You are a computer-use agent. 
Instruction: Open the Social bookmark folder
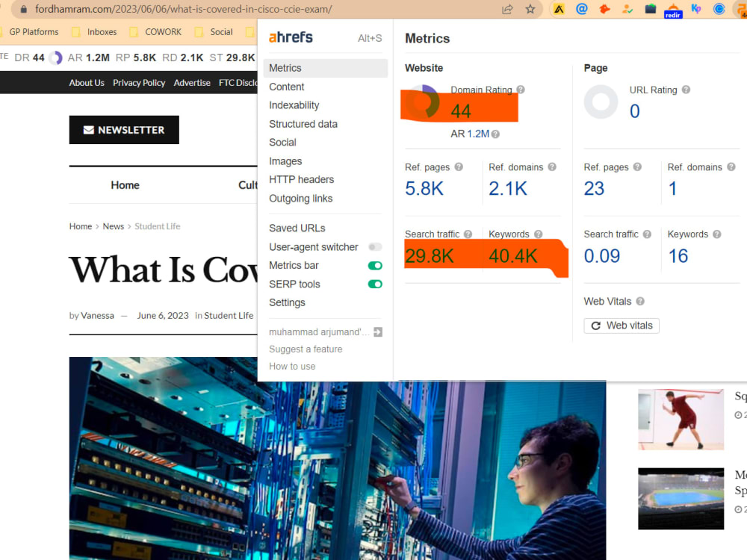[x=214, y=32]
